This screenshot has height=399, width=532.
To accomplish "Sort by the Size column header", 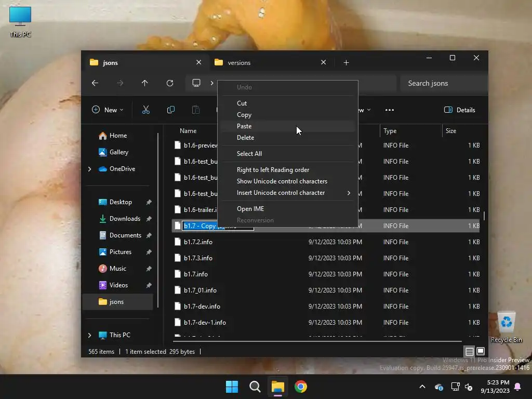I will 450,131.
